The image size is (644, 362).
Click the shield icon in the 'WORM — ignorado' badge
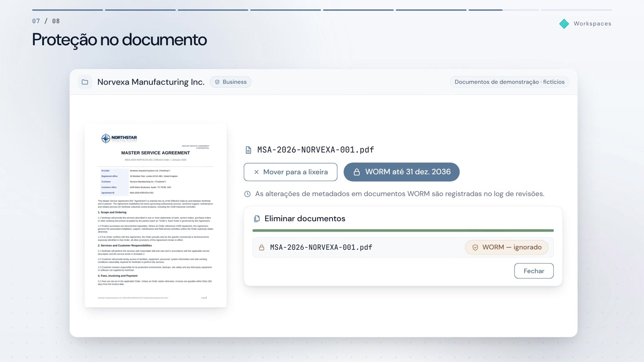(475, 248)
